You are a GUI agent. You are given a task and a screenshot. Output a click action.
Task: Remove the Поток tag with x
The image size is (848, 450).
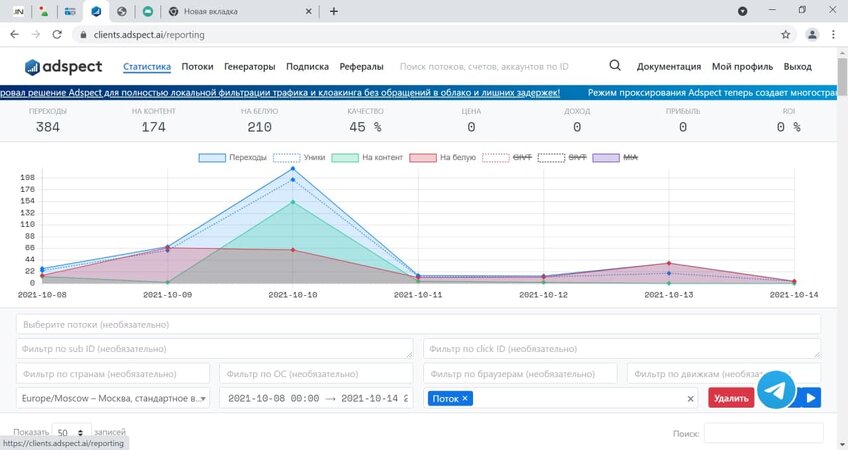click(465, 398)
